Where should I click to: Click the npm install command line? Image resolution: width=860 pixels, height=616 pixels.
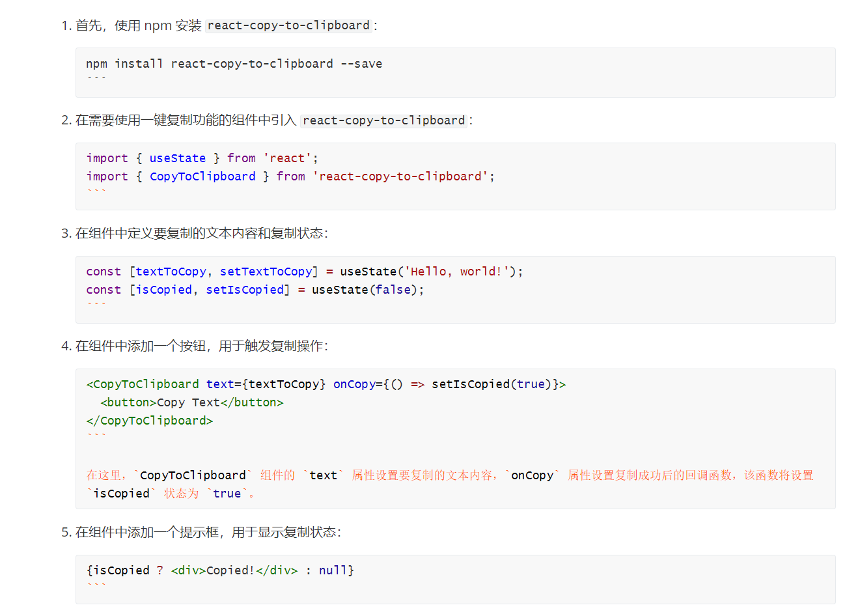234,64
